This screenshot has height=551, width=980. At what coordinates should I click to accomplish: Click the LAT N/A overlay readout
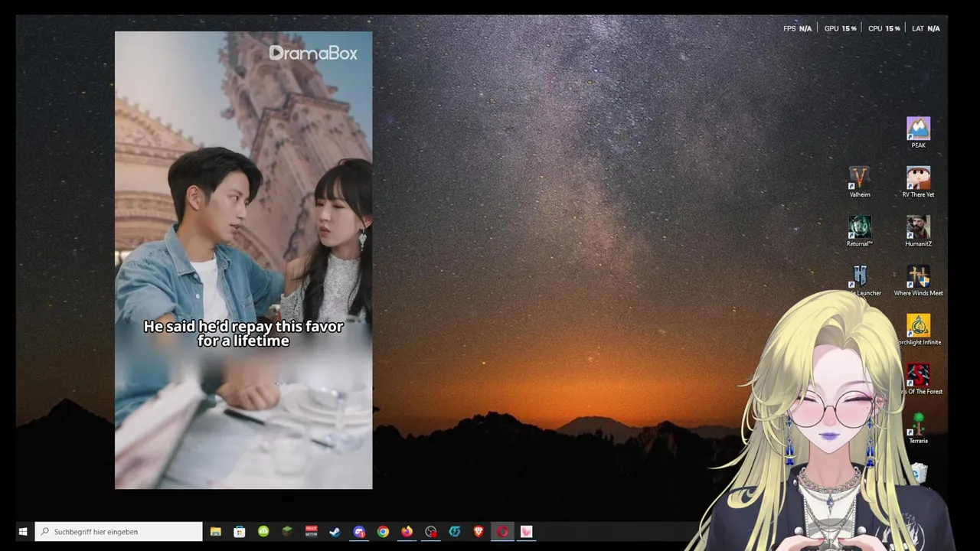click(x=926, y=28)
